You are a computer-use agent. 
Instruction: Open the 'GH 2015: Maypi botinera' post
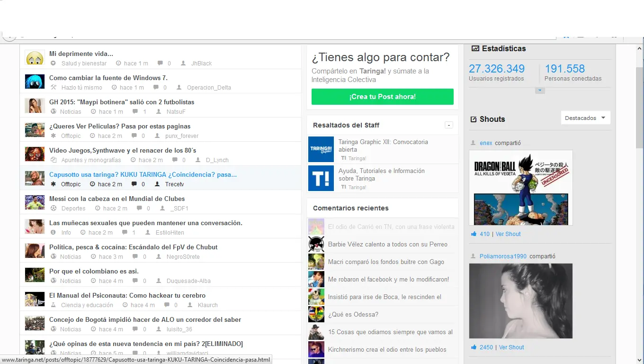[x=122, y=102]
